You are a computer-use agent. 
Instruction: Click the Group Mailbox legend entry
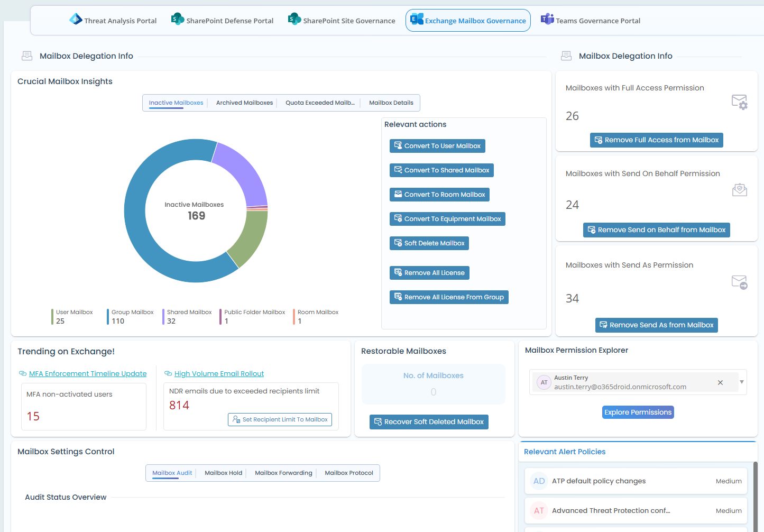132,316
